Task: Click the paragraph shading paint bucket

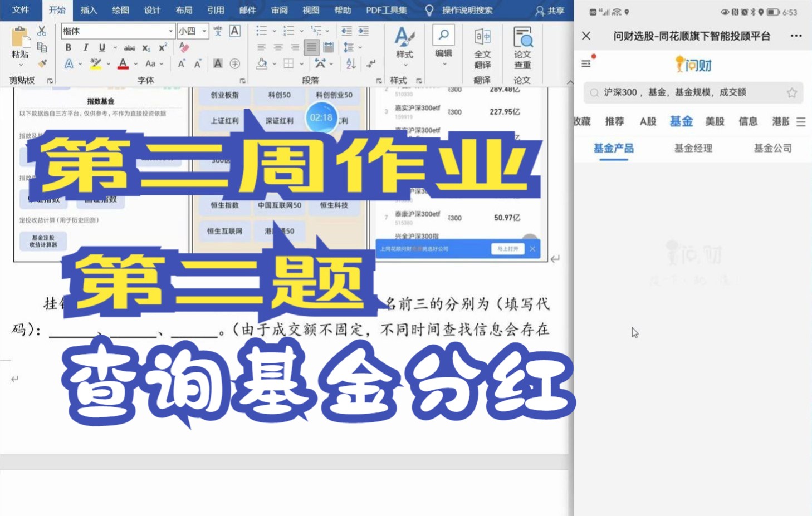Action: pyautogui.click(x=262, y=63)
